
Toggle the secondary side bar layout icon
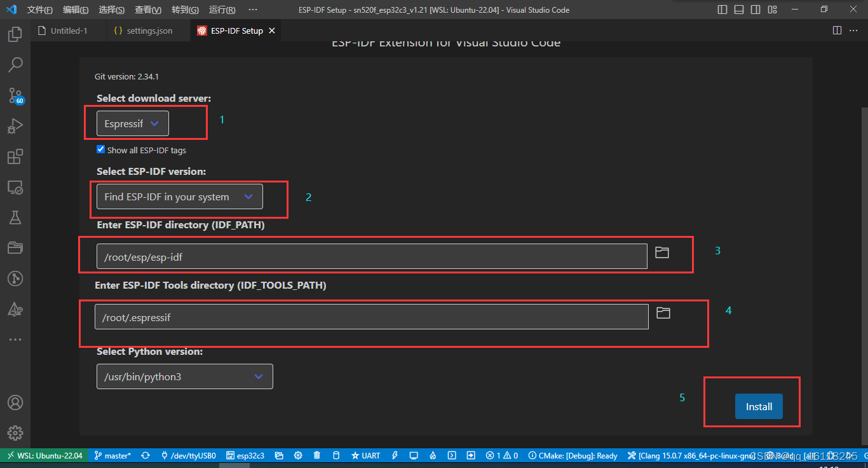[x=756, y=10]
